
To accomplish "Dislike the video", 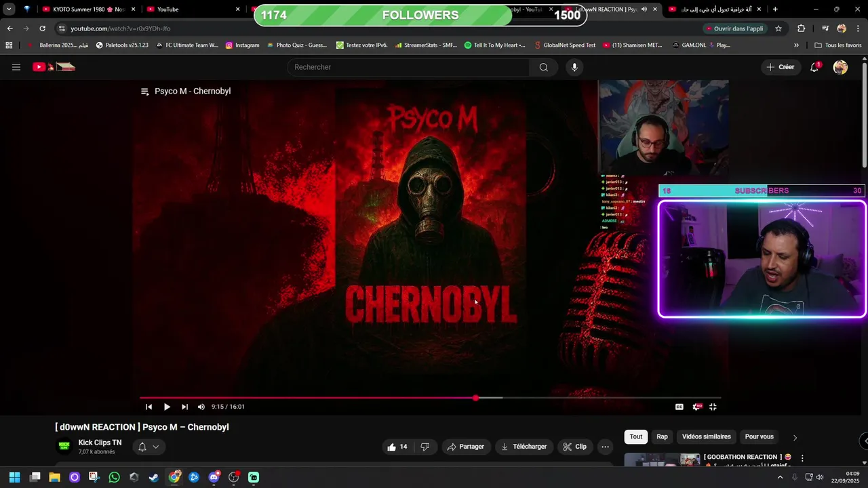I will pos(425,447).
